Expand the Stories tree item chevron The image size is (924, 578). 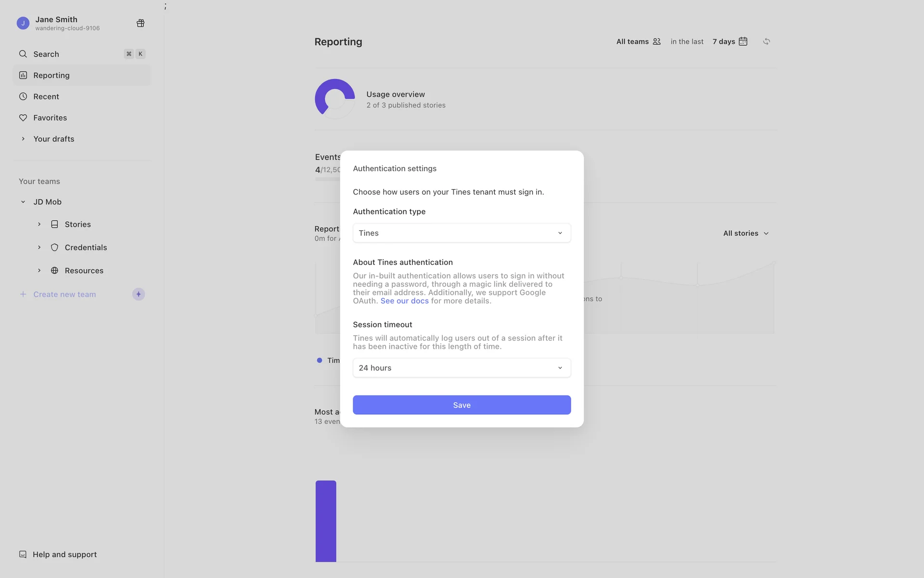pyautogui.click(x=39, y=224)
